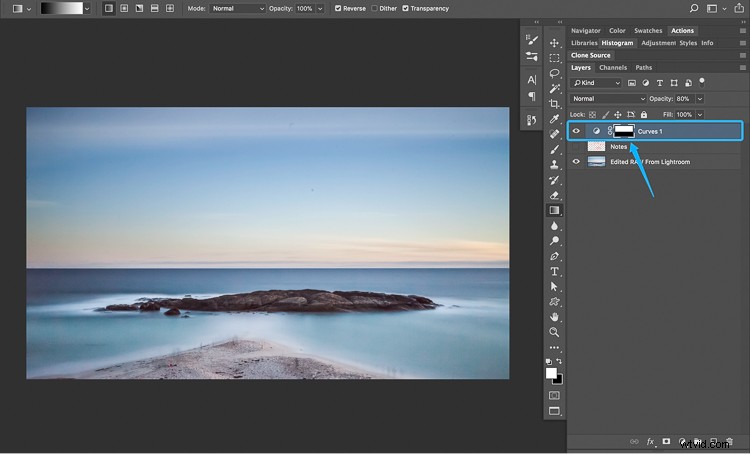Open the Edit Toolbar ellipsis
Viewport: 750px width, 454px height.
tap(554, 348)
